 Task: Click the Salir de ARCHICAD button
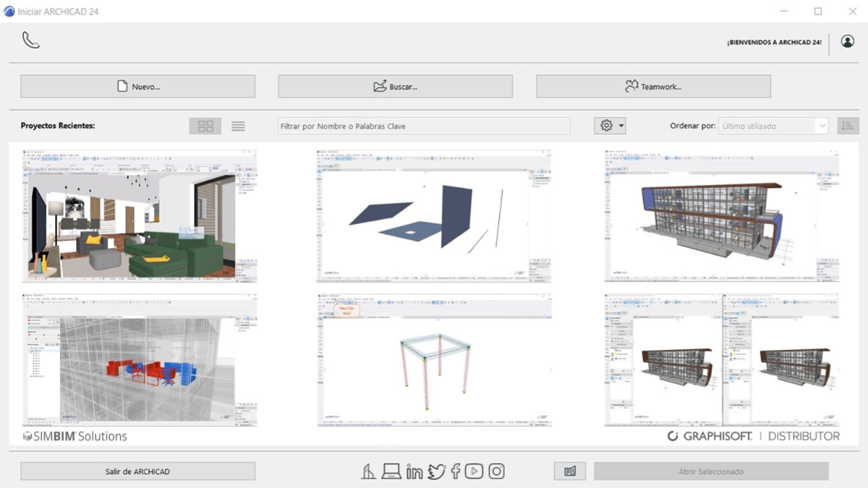(137, 471)
